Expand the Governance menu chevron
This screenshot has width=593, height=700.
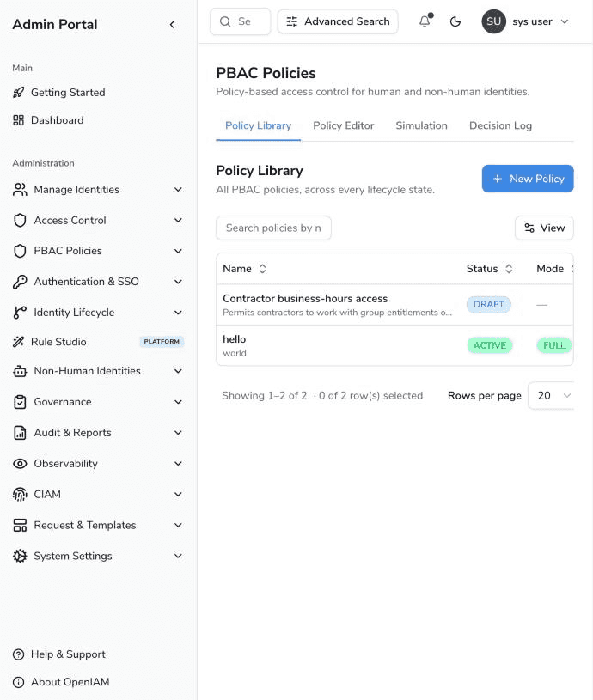tap(178, 402)
